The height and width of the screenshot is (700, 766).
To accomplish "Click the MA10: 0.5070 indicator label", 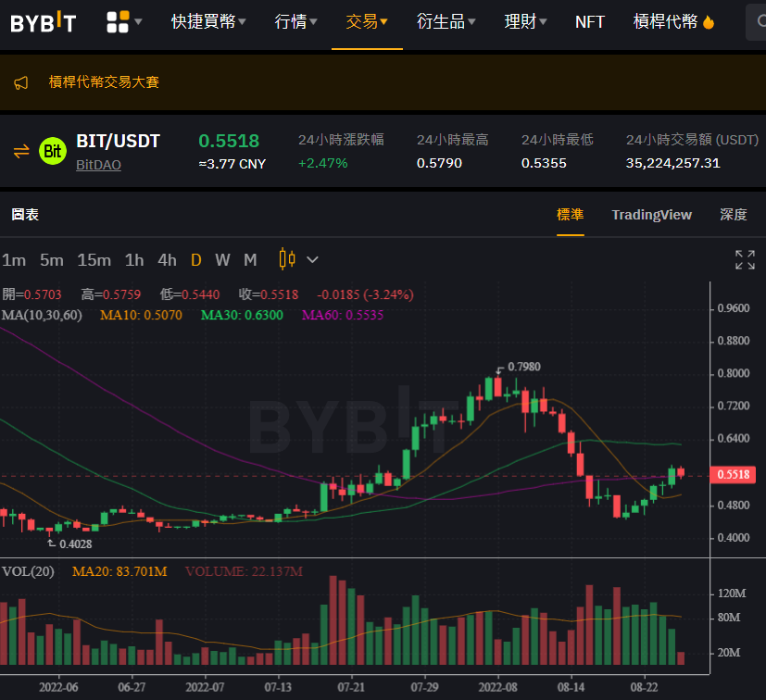I will 141,315.
